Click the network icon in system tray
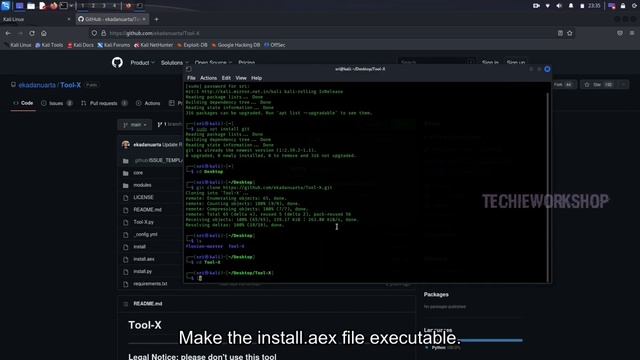Image resolution: width=640 pixels, height=360 pixels. (x=548, y=6)
